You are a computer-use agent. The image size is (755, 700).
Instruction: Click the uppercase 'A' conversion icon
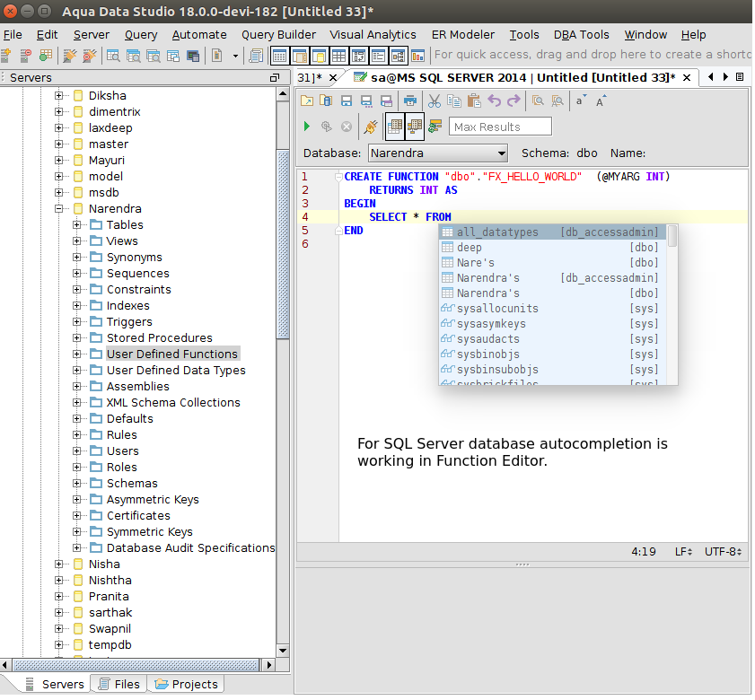tap(601, 101)
